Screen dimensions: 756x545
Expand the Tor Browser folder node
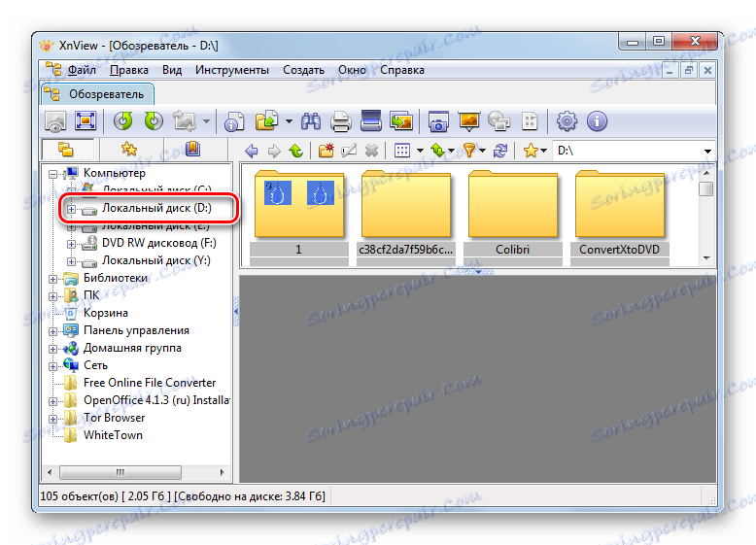click(x=52, y=419)
